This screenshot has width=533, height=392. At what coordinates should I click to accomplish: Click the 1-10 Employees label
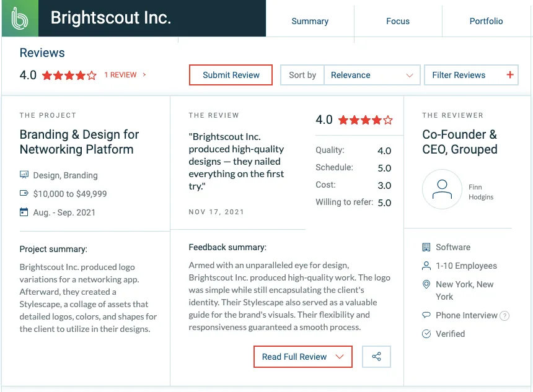pos(466,266)
